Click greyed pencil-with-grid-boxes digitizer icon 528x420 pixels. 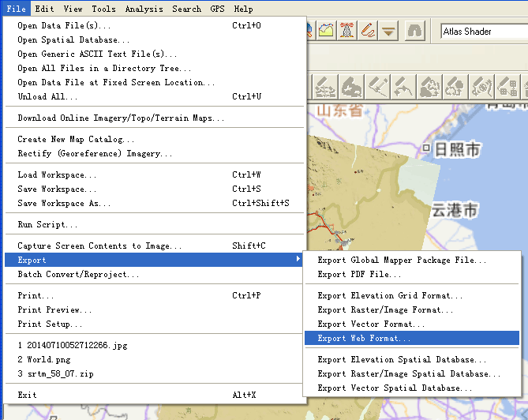507,87
